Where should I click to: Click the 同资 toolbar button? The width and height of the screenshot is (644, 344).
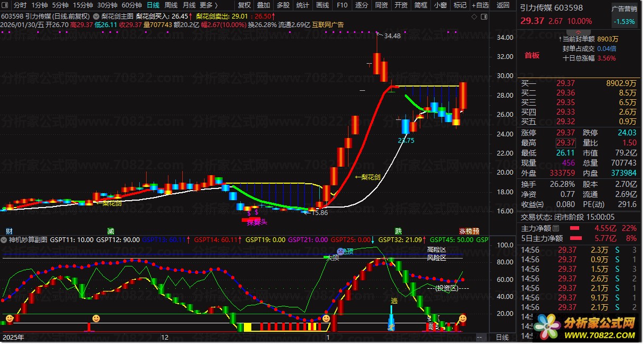point(382,5)
